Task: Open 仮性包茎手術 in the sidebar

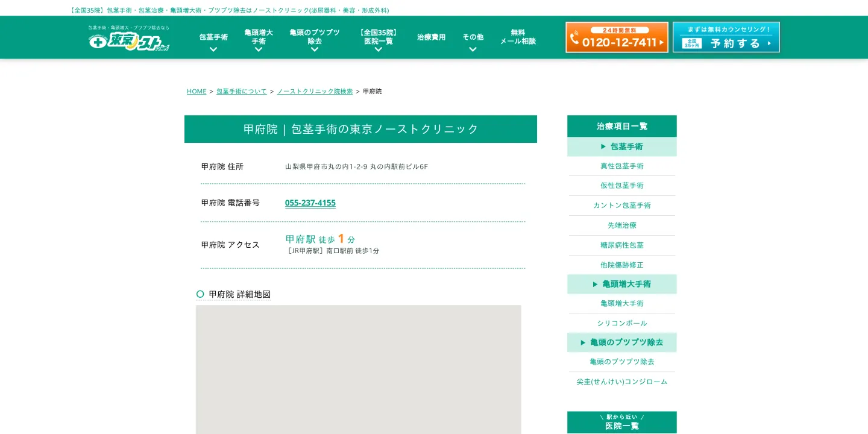Action: click(622, 186)
